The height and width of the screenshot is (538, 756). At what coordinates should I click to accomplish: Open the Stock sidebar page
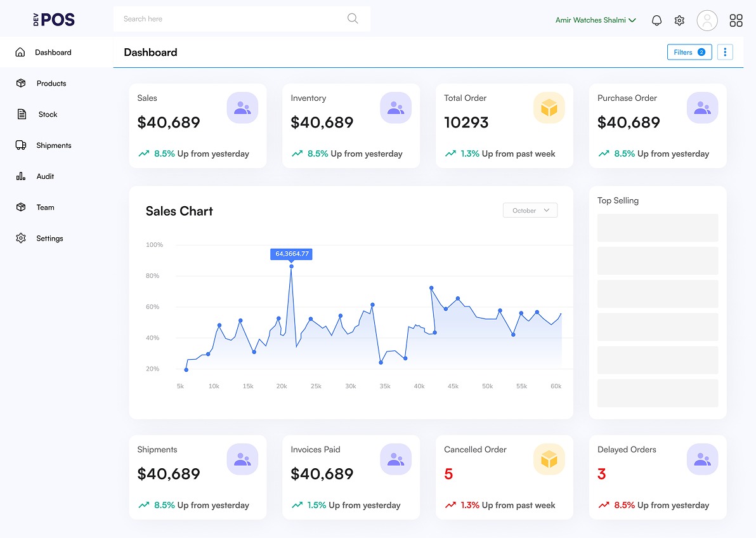[48, 114]
